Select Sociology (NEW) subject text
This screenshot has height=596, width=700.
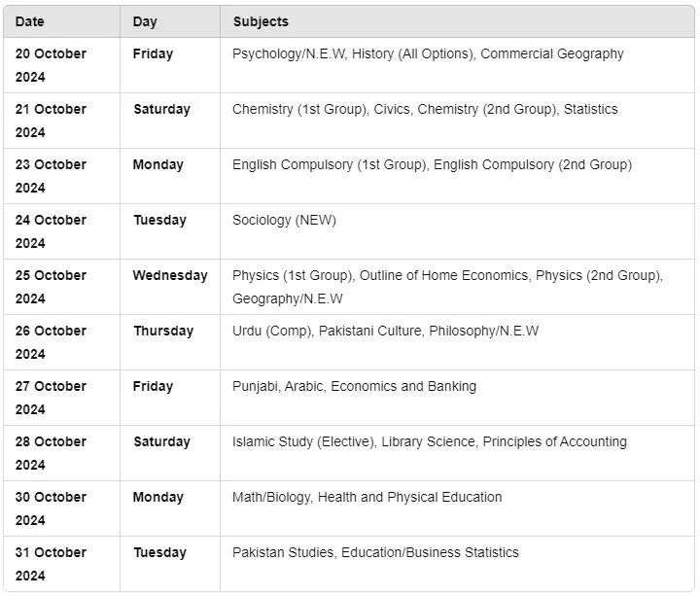coord(284,220)
